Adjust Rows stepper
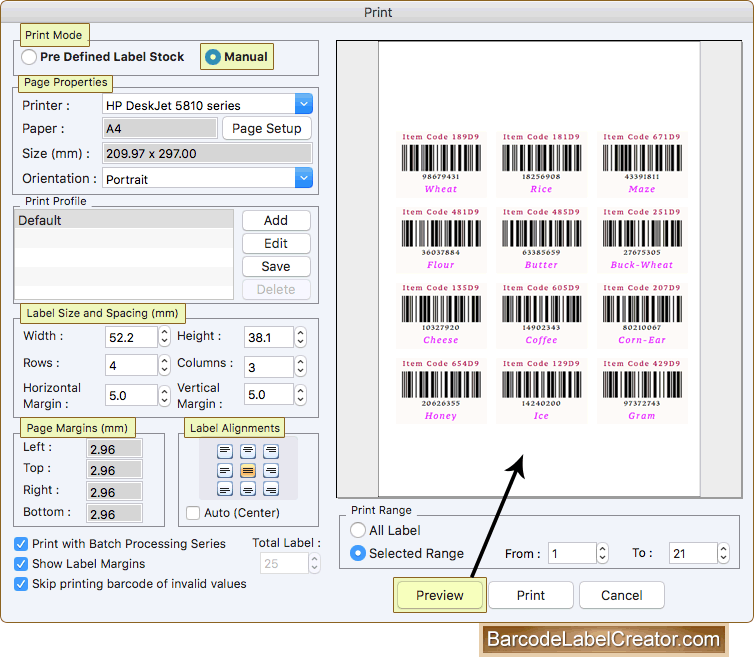Screen dimensions: 754x657 [164, 365]
